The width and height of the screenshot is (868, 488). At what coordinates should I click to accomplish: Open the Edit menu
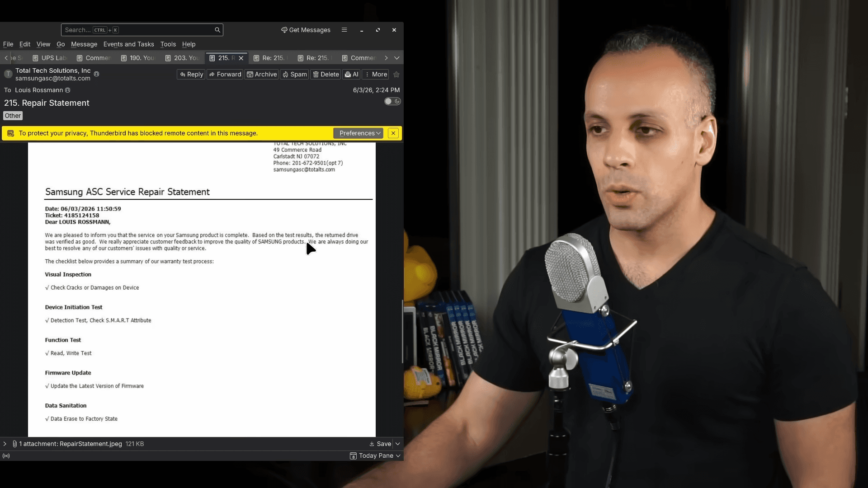25,44
